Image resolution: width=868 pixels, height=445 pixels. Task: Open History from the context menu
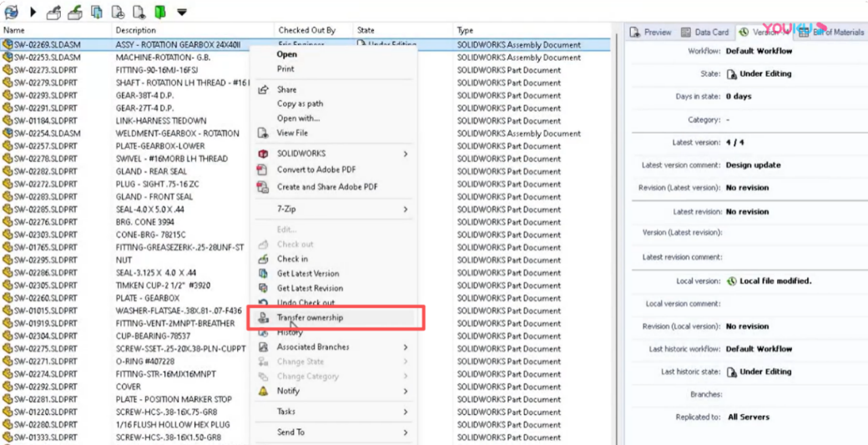click(290, 332)
